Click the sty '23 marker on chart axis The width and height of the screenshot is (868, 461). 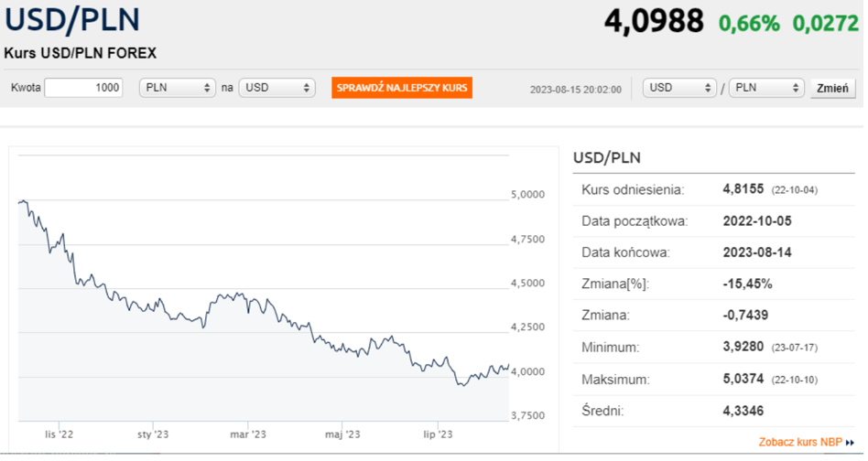[x=153, y=434]
